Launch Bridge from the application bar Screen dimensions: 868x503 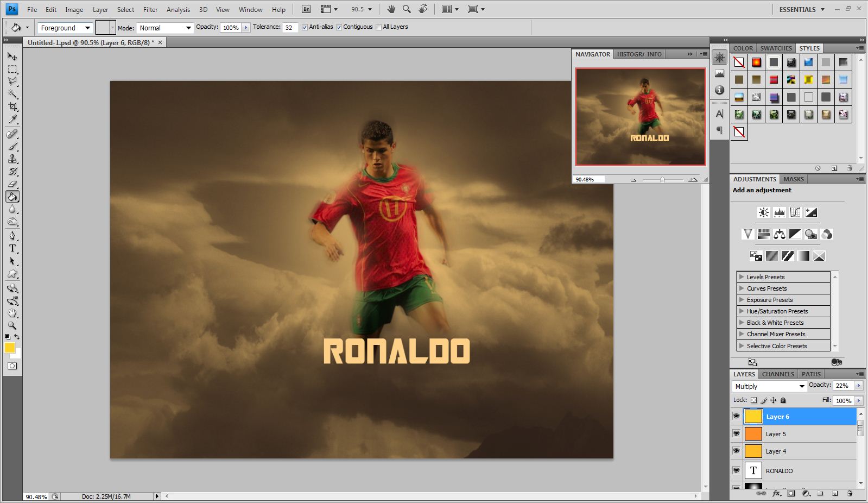(x=306, y=9)
